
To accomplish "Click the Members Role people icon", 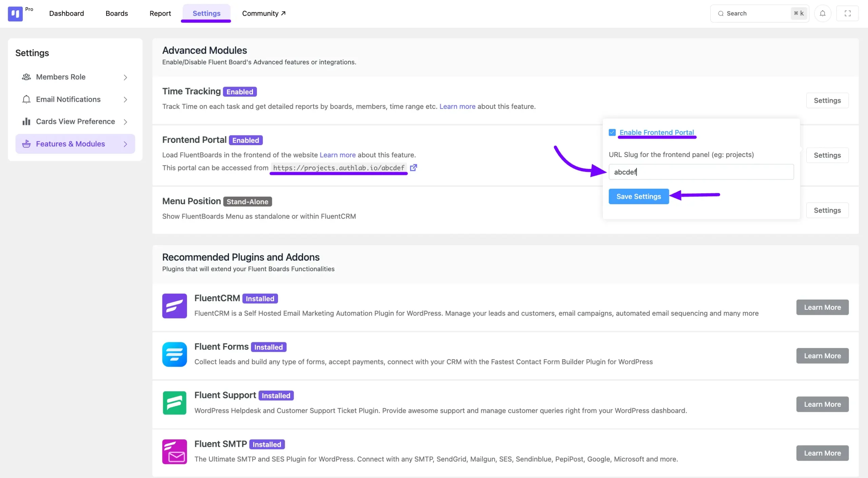I will (26, 77).
